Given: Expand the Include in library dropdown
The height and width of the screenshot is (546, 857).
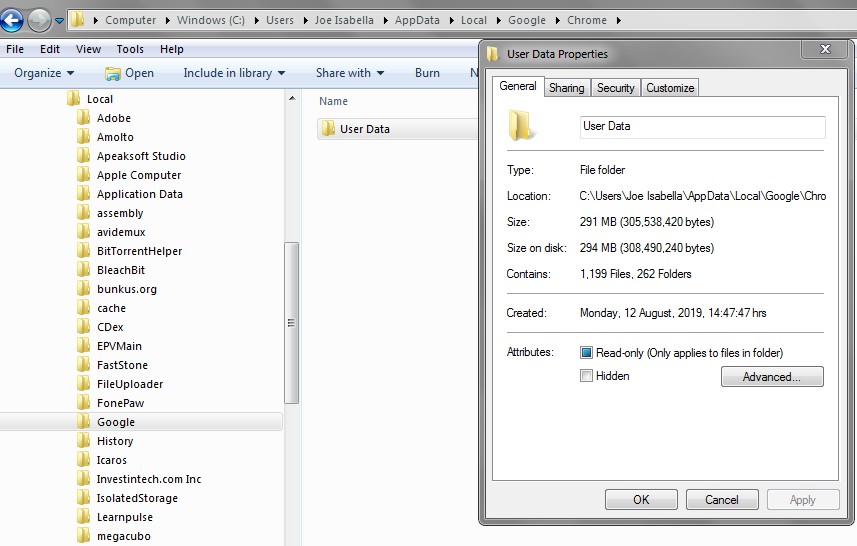Looking at the screenshot, I should click(x=234, y=73).
